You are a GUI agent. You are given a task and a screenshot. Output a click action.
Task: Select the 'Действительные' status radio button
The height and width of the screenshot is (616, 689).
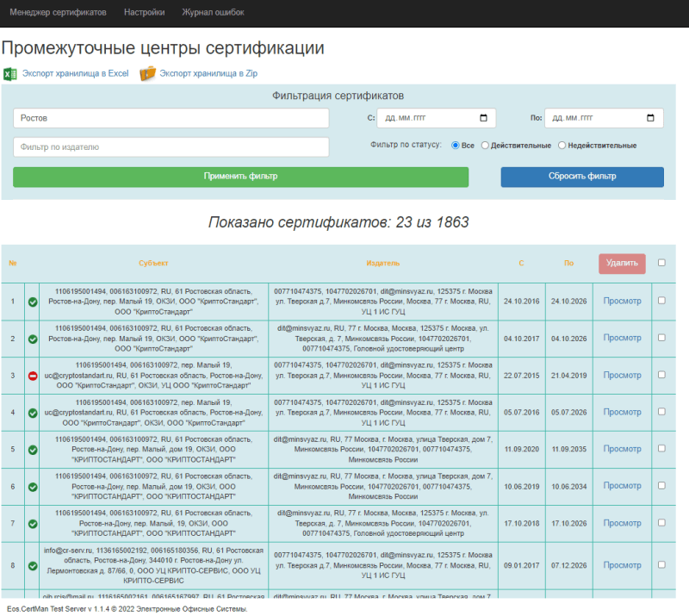tap(484, 145)
